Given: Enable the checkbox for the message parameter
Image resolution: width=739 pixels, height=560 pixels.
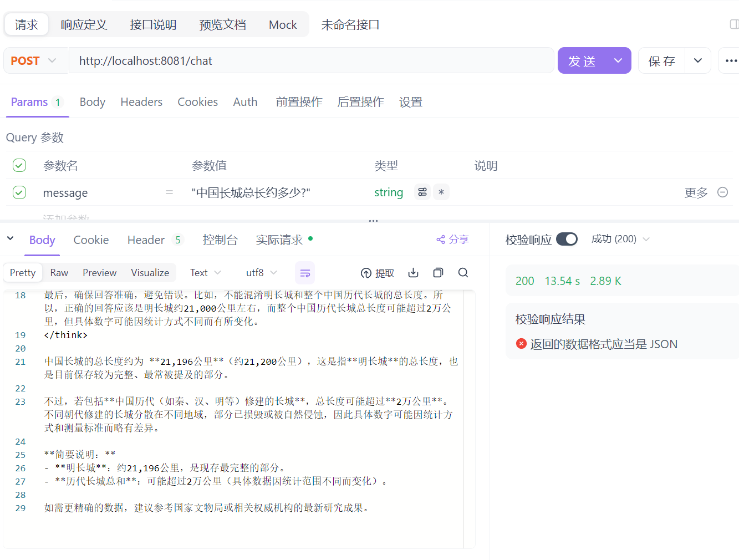Looking at the screenshot, I should (19, 192).
